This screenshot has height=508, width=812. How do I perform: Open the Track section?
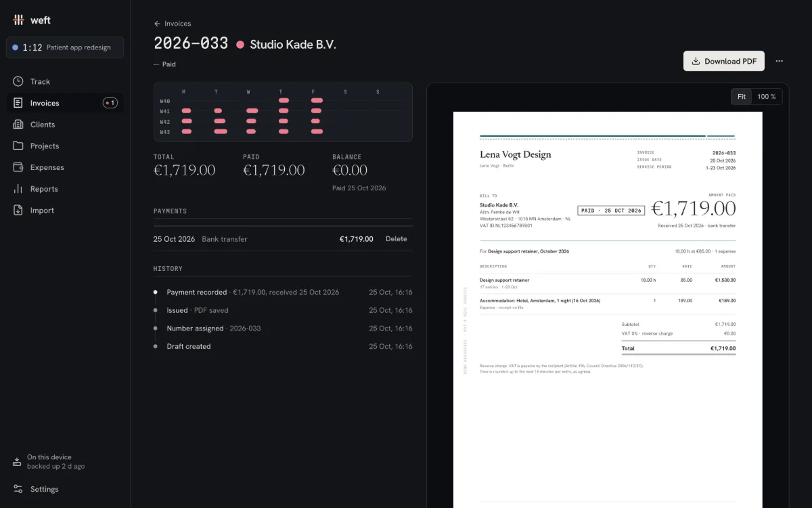pos(65,81)
